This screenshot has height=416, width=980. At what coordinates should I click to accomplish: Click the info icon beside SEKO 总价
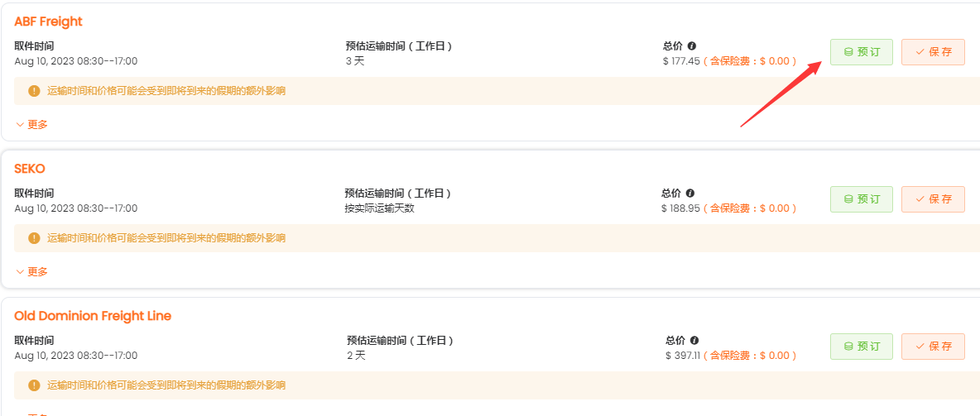click(x=690, y=194)
